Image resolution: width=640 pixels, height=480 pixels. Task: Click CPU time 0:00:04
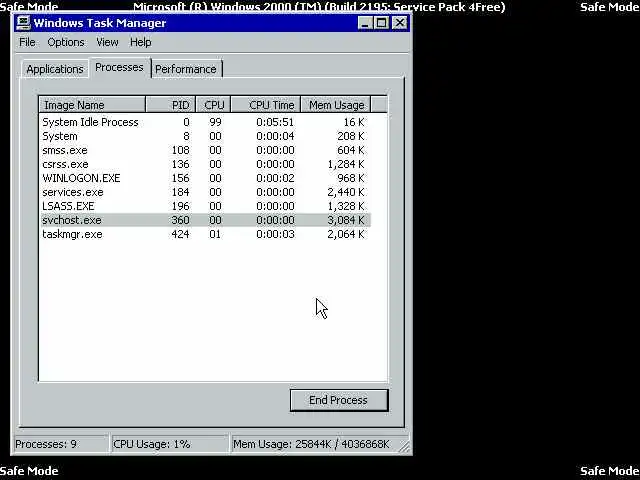click(x=275, y=136)
